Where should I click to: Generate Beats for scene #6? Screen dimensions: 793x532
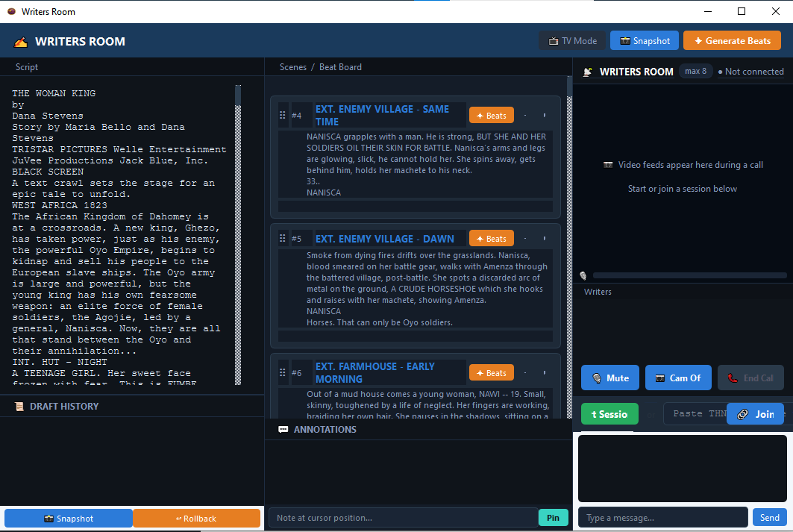[x=491, y=373]
